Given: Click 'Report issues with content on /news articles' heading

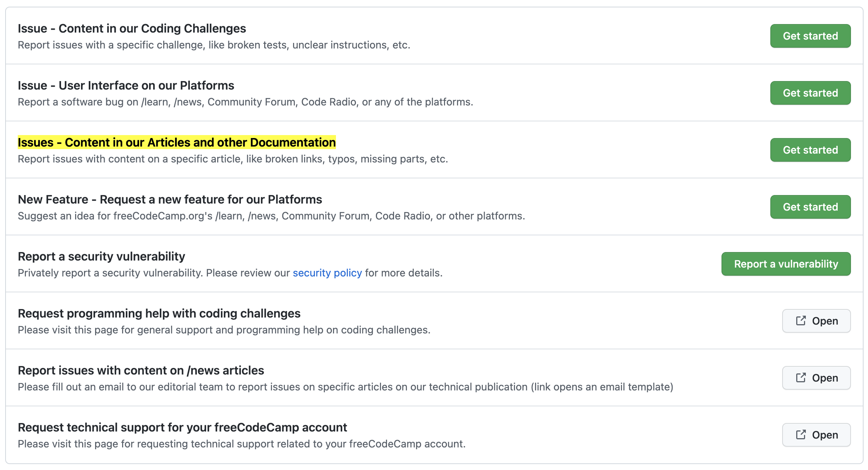Looking at the screenshot, I should pyautogui.click(x=141, y=370).
